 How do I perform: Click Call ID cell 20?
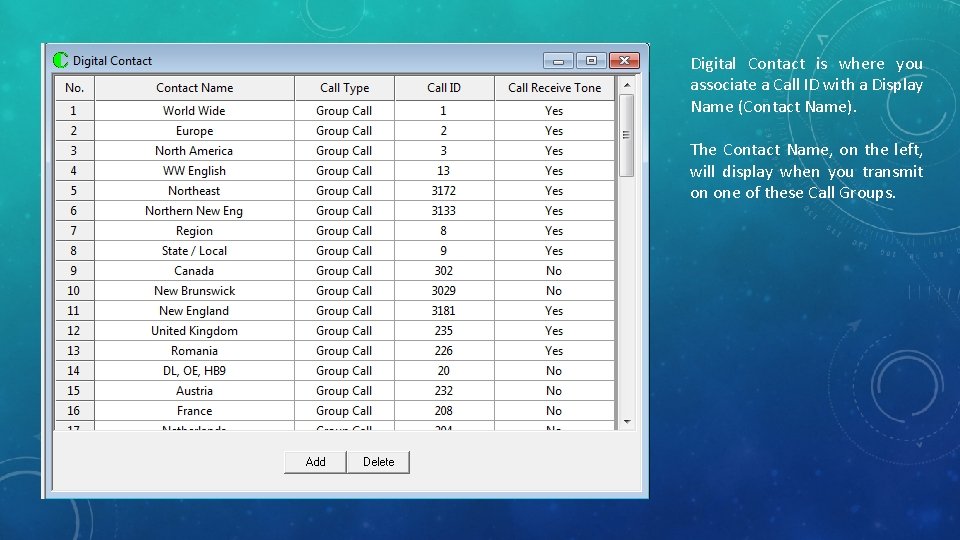coord(444,371)
